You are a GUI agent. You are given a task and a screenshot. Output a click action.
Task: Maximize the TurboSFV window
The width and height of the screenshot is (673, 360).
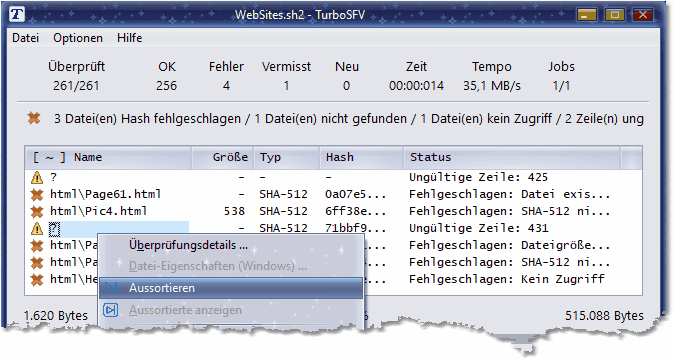pos(615,15)
